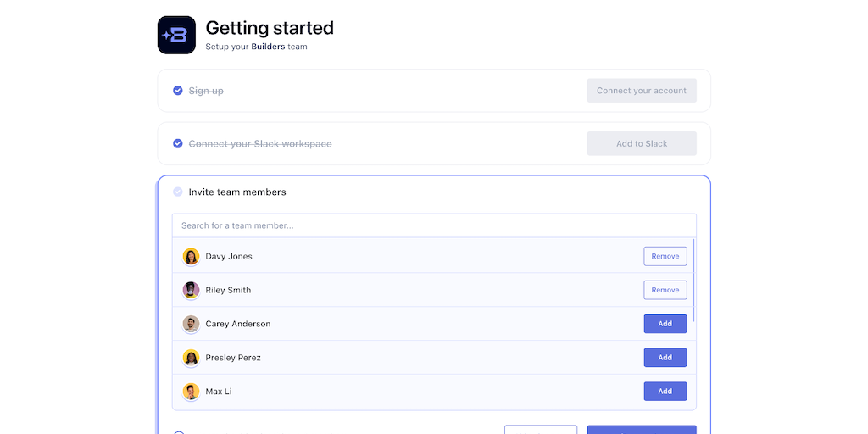This screenshot has height=434, width=868.
Task: Add Max Li to the team
Action: [665, 392]
